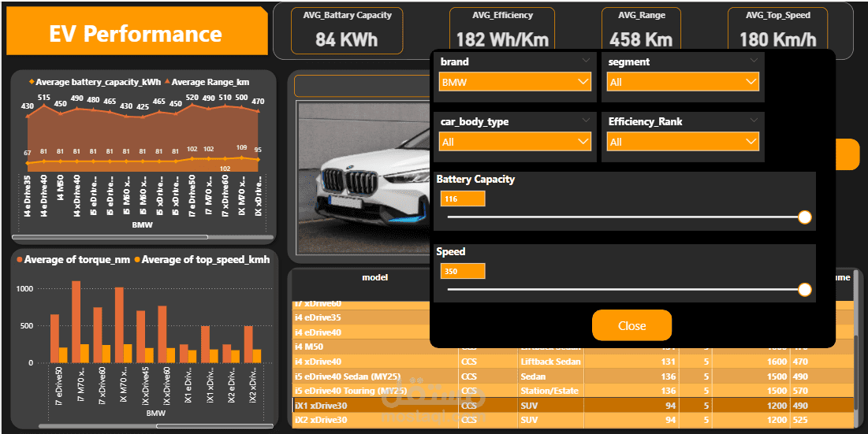The height and width of the screenshot is (434, 868).
Task: Click the chevron in the car_body_type slicer header
Action: 586,120
